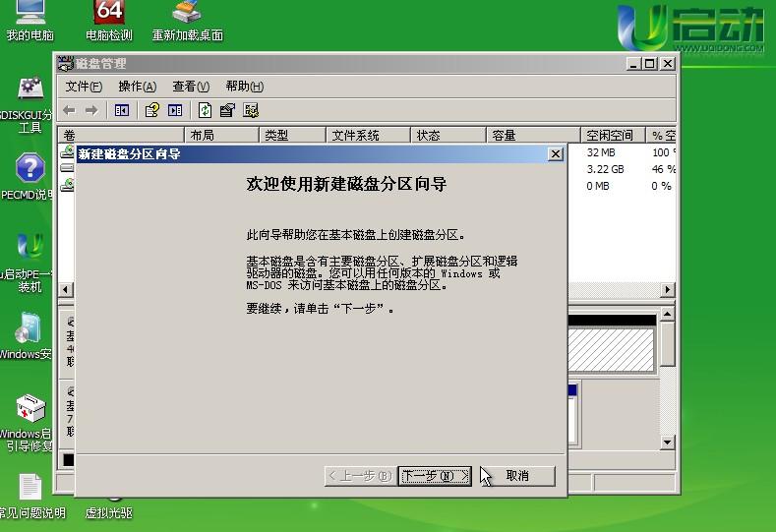
Task: Open the 操作(A) menu
Action: (138, 87)
